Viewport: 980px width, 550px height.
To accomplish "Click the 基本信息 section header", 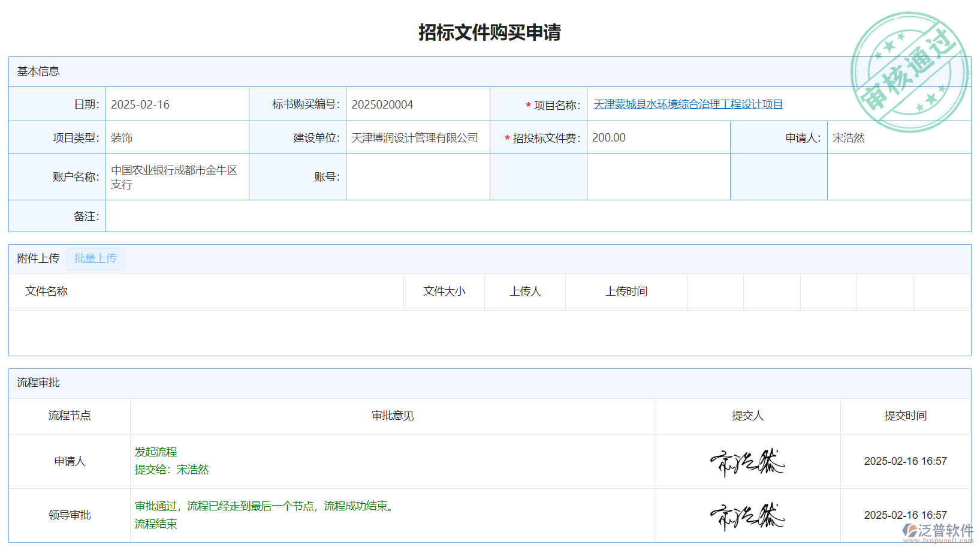I will 38,71.
